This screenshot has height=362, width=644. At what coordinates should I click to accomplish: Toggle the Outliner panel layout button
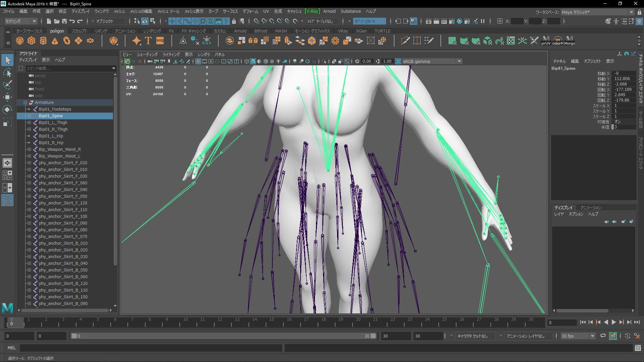(7, 200)
